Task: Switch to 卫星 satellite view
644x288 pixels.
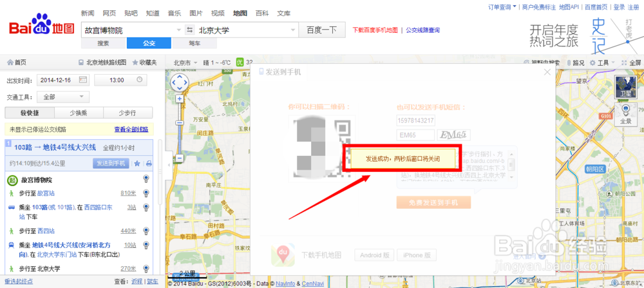Action: point(625,87)
